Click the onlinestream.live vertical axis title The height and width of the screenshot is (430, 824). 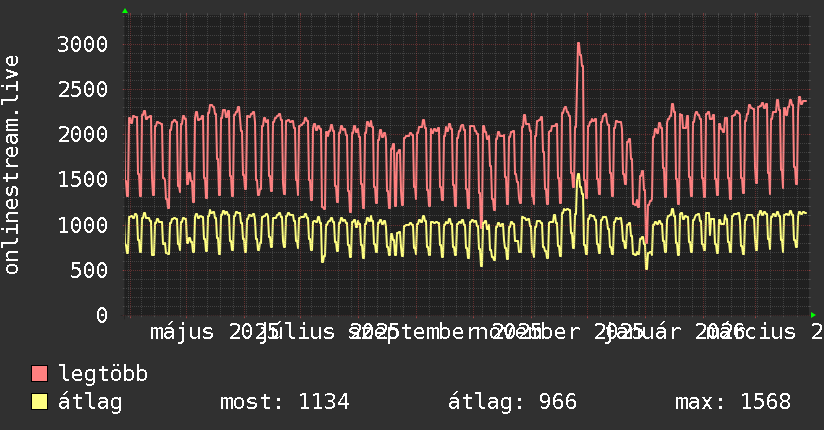pyautogui.click(x=11, y=165)
